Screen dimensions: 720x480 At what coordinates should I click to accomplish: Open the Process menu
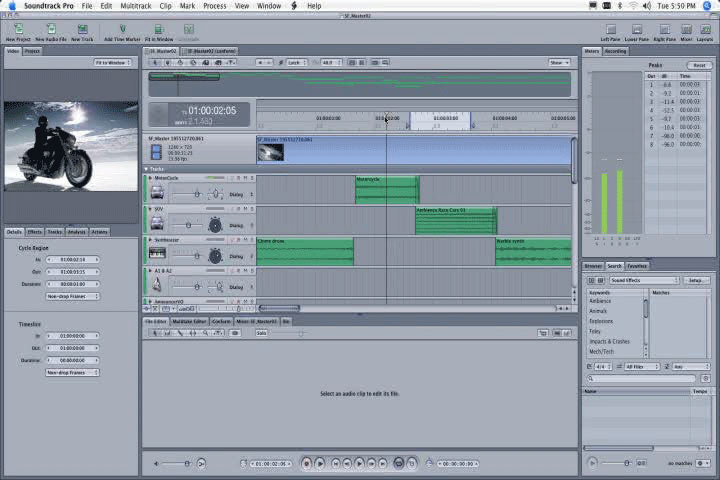[x=214, y=6]
